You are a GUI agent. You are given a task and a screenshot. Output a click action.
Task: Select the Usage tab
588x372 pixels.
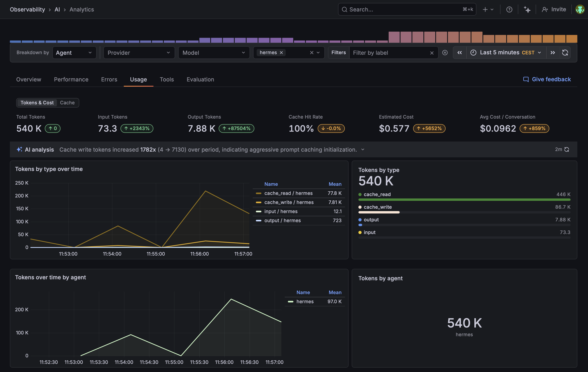pyautogui.click(x=139, y=79)
